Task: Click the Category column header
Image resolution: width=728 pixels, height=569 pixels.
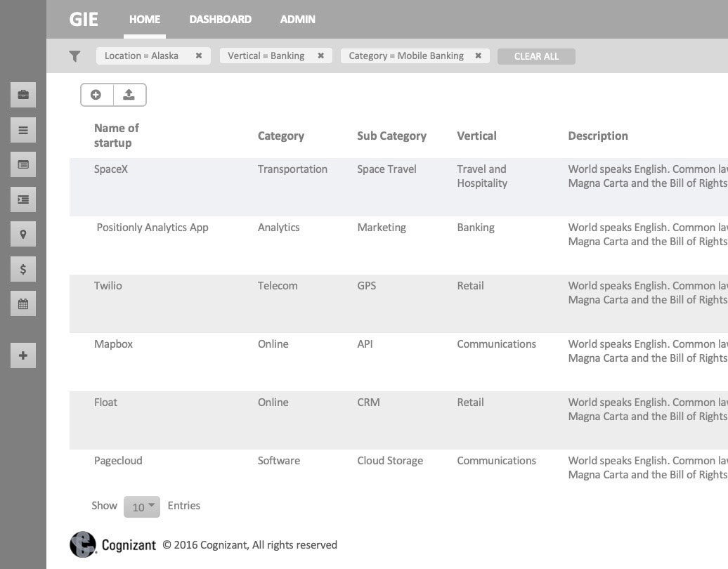Action: coord(280,136)
